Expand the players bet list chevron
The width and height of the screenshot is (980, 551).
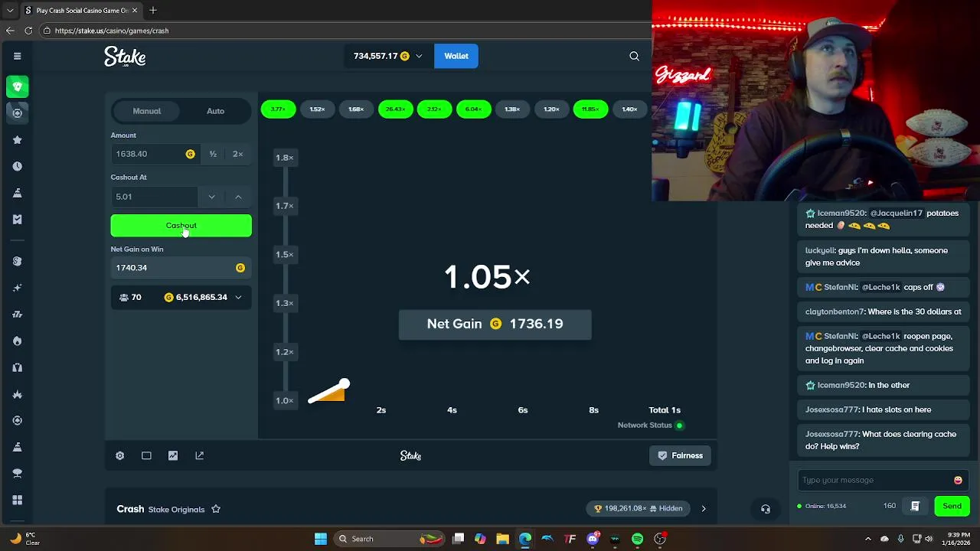coord(238,297)
